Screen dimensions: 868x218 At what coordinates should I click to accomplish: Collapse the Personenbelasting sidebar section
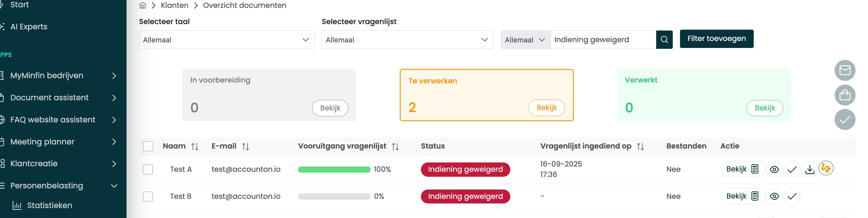point(114,186)
